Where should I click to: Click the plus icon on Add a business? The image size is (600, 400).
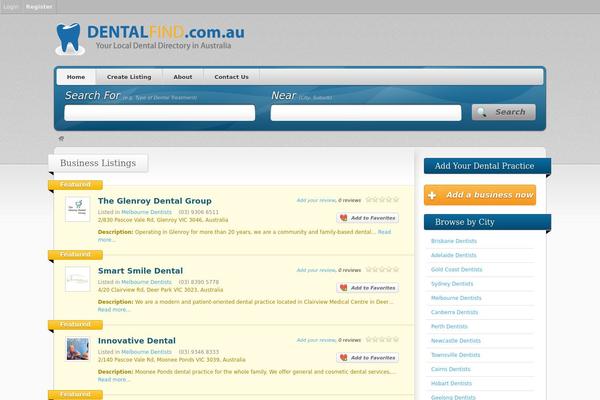[x=432, y=196]
